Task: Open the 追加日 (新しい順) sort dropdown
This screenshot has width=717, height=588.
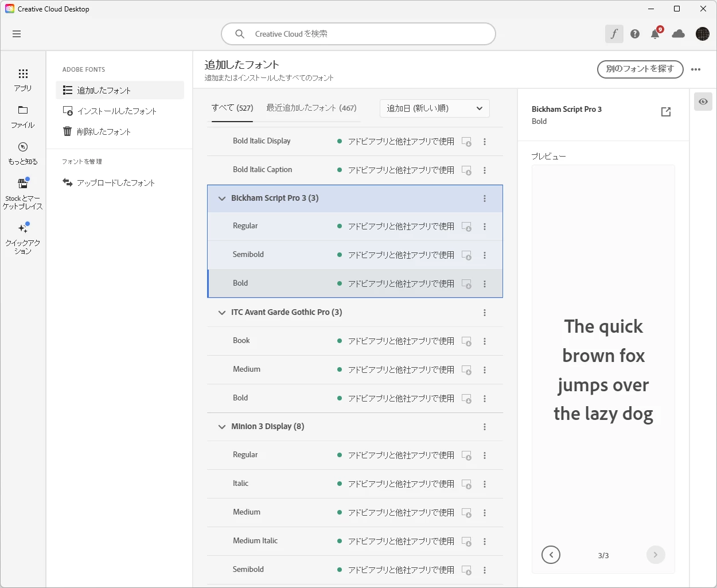Action: (435, 108)
